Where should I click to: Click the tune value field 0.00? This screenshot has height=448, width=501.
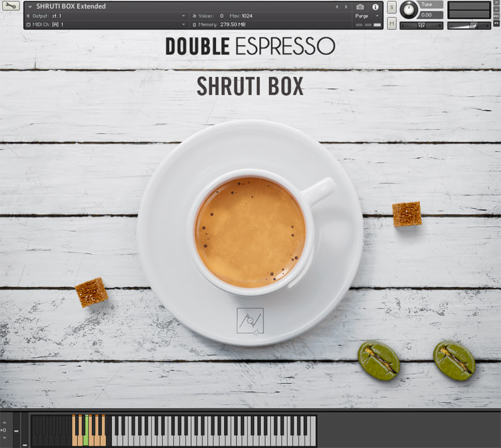[430, 15]
